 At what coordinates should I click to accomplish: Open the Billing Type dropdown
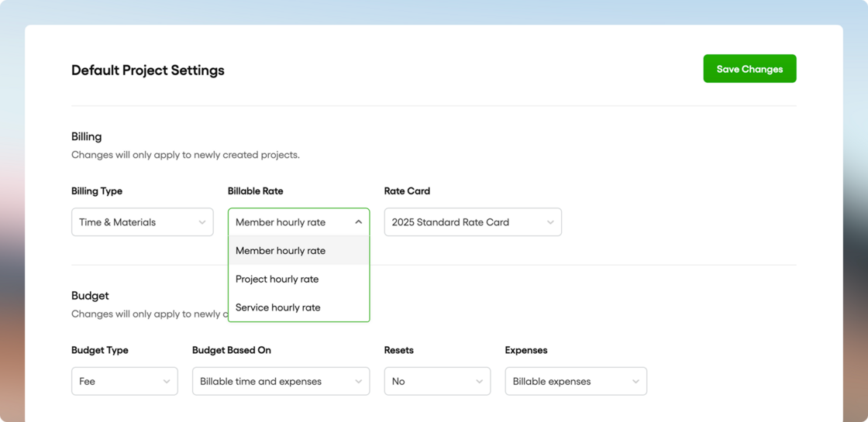click(143, 221)
